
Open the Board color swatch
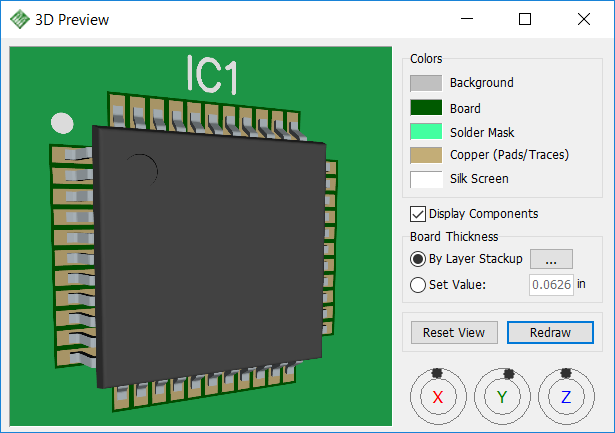point(426,107)
